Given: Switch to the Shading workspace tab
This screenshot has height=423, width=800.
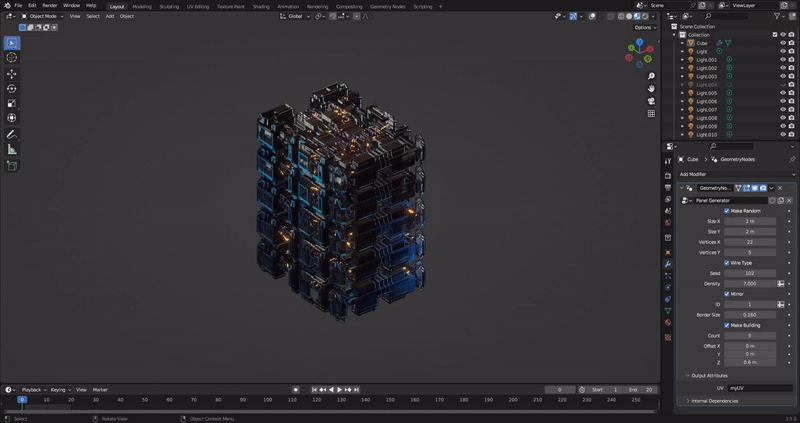Looking at the screenshot, I should pyautogui.click(x=261, y=7).
